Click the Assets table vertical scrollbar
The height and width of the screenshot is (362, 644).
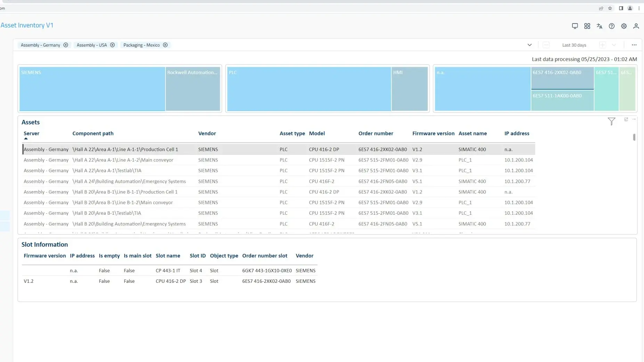pos(634,138)
